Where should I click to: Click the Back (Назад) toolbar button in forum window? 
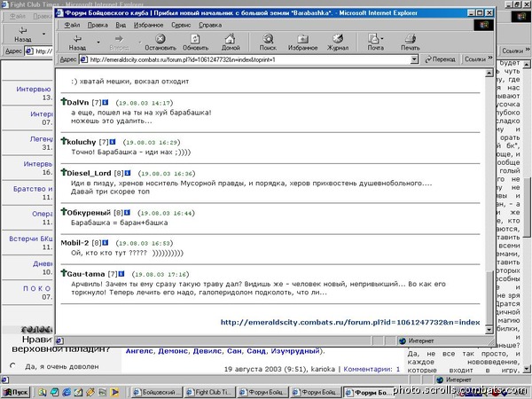tap(77, 43)
